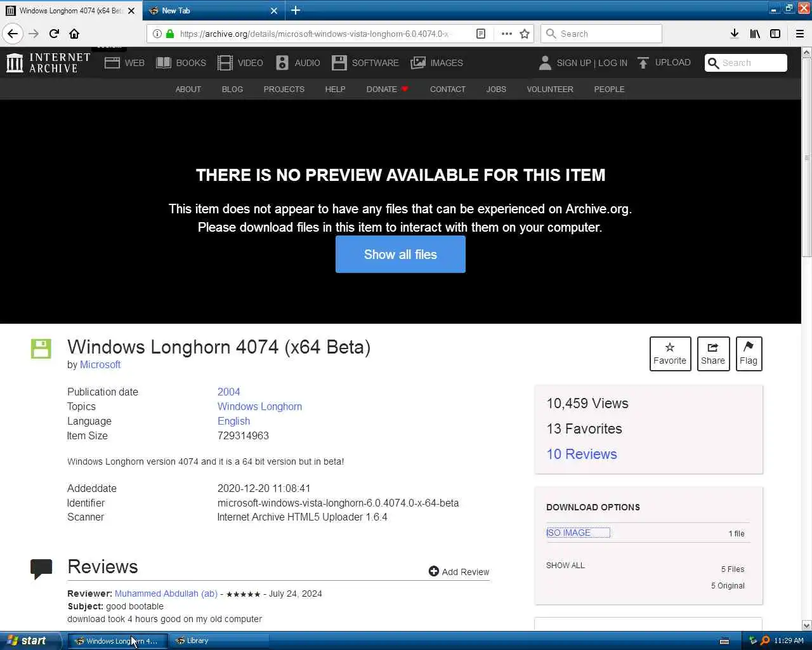Viewport: 812px width, 650px height.
Task: Click the Internet Archive logo
Action: [x=48, y=63]
